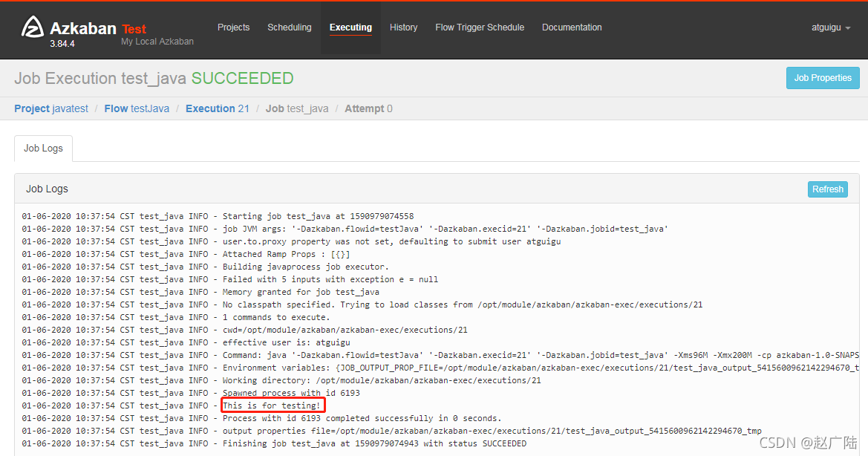Click the 'This is for testing!' log output
The width and height of the screenshot is (868, 456).
272,405
